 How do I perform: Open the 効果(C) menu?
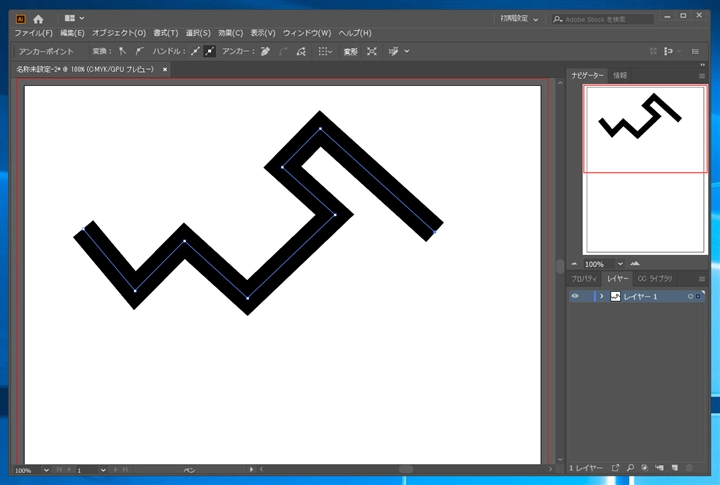(x=231, y=33)
